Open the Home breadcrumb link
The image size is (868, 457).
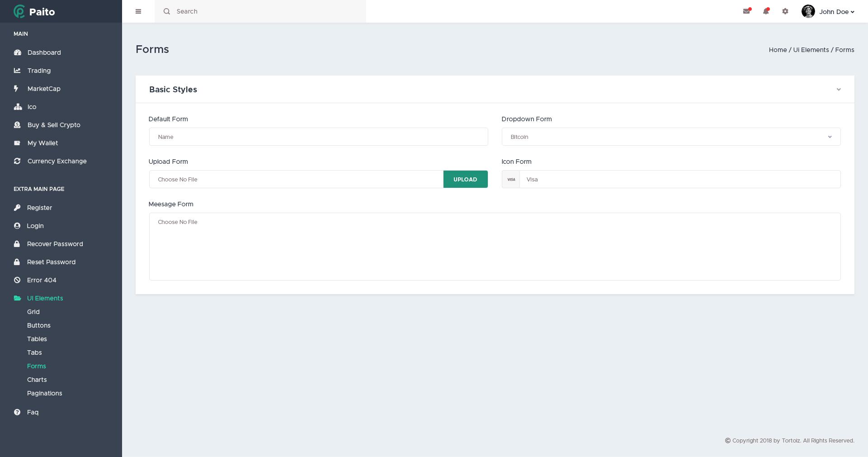pyautogui.click(x=778, y=50)
